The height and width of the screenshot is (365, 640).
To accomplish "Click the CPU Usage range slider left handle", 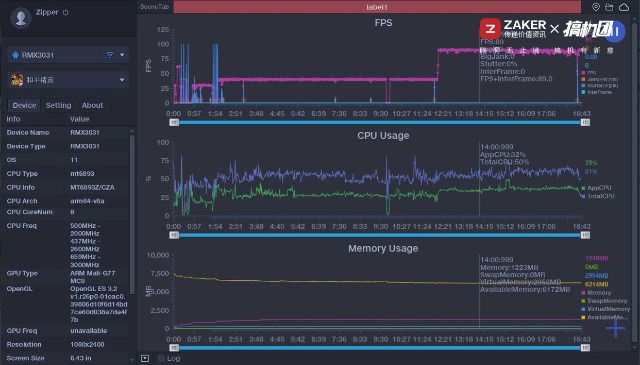I will [174, 235].
